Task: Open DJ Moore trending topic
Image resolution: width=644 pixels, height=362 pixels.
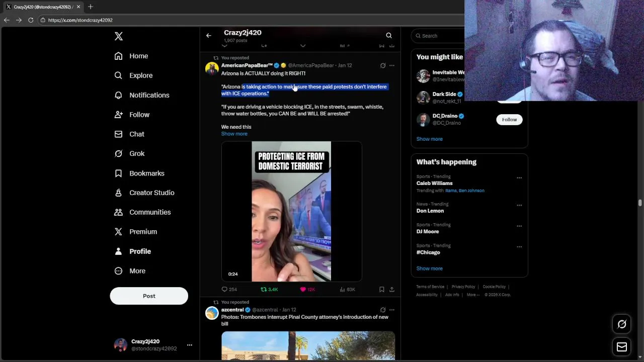Action: click(x=428, y=232)
